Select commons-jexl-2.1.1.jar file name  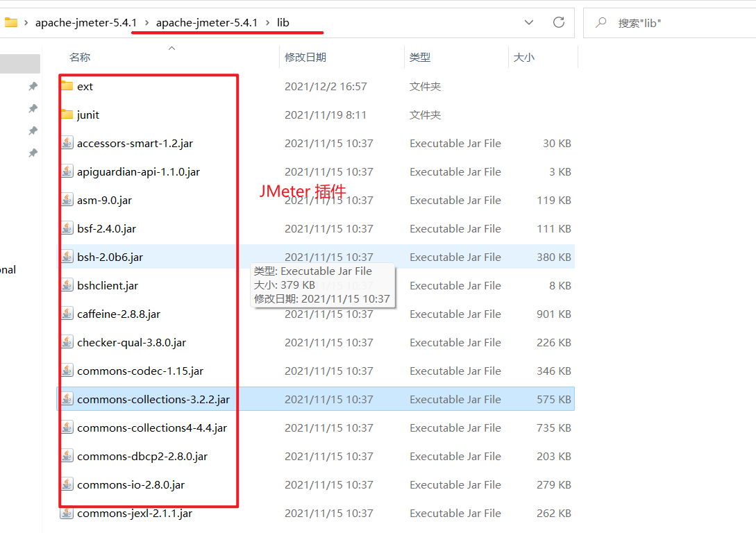[x=135, y=514]
